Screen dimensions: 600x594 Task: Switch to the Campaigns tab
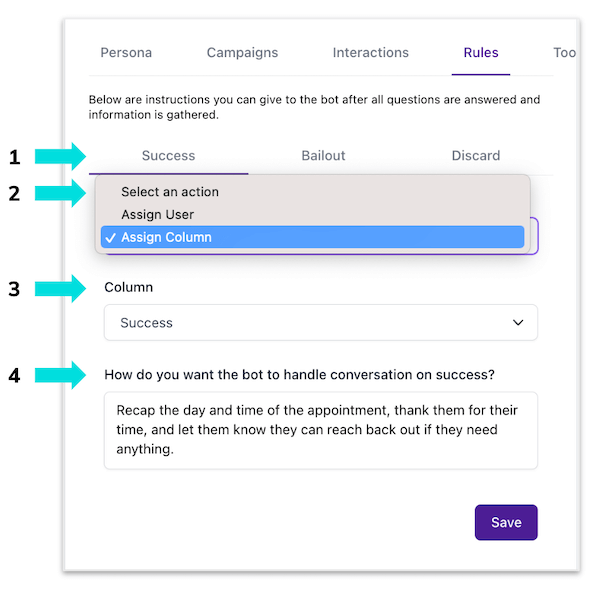point(242,53)
